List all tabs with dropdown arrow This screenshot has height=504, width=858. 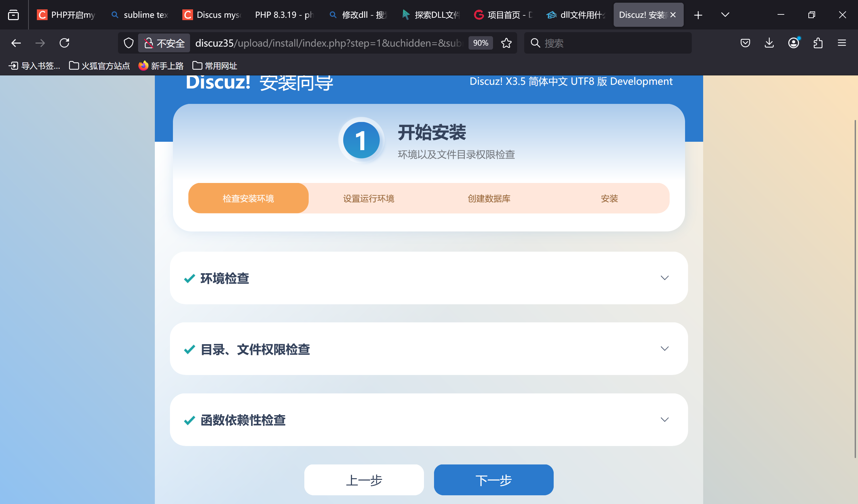(x=725, y=15)
